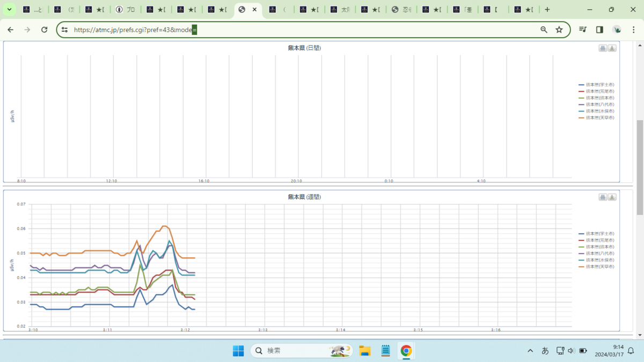Open the browser side panel icon

tap(599, 30)
